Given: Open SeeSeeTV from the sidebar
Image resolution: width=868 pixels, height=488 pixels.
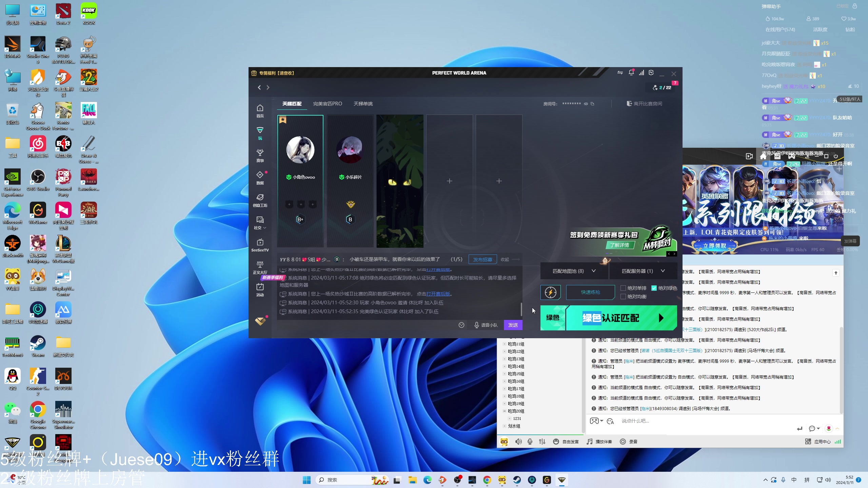Looking at the screenshot, I should 260,244.
